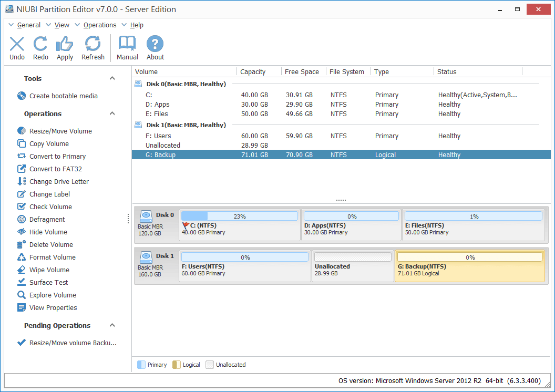
Task: Run Check Volume operation
Action: 45,207
